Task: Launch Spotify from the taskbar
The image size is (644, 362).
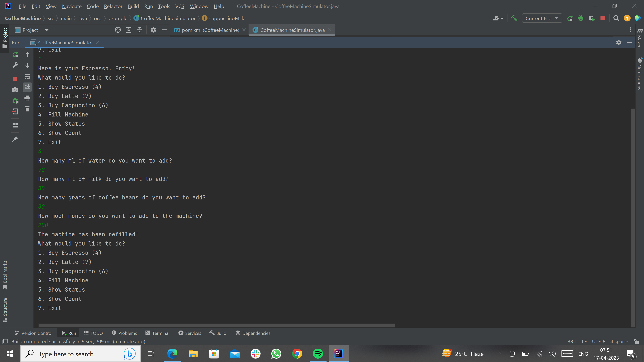Action: (317, 353)
